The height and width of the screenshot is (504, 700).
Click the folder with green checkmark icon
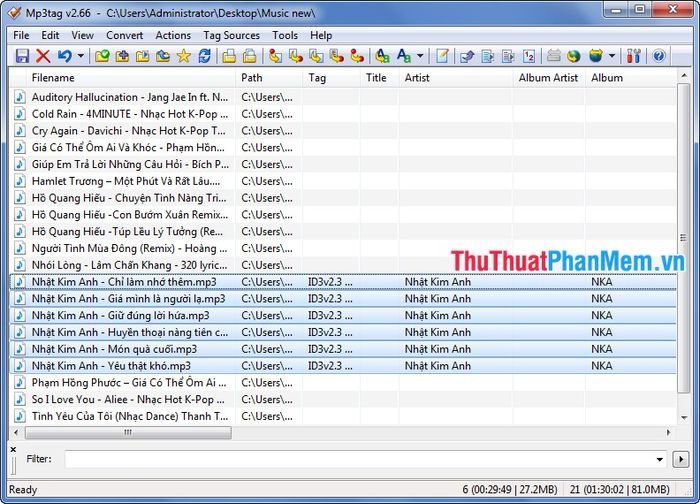pyautogui.click(x=102, y=56)
